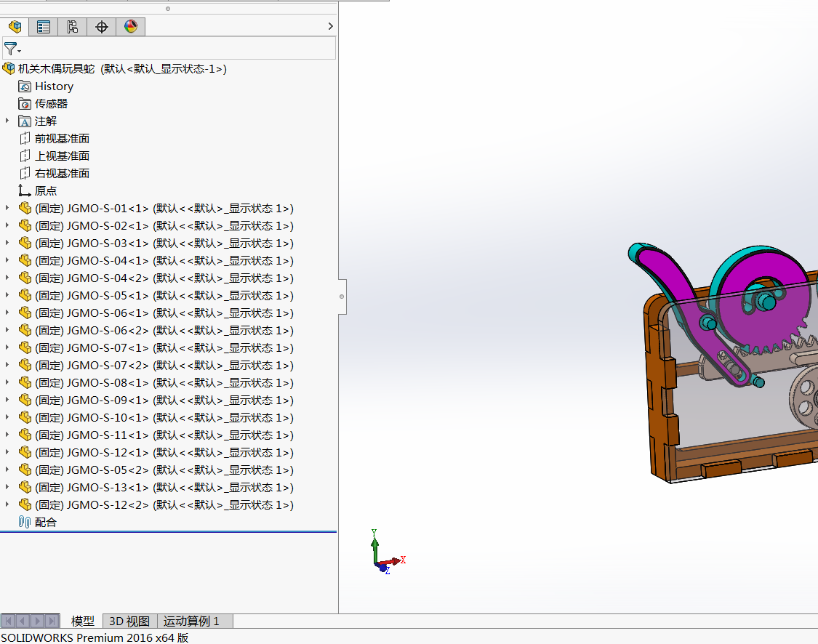The height and width of the screenshot is (644, 818).
Task: Click part icon of JGMO-S-07<1>
Action: (25, 348)
